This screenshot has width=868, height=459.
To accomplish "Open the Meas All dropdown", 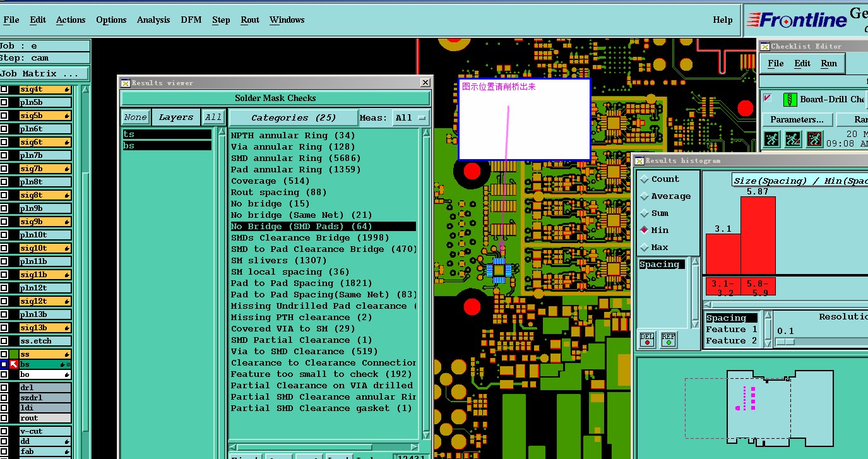I will [412, 117].
